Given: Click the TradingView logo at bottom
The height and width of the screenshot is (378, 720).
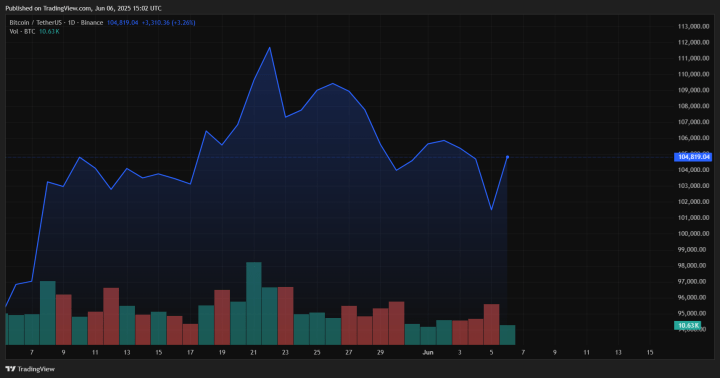Looking at the screenshot, I should (30, 369).
